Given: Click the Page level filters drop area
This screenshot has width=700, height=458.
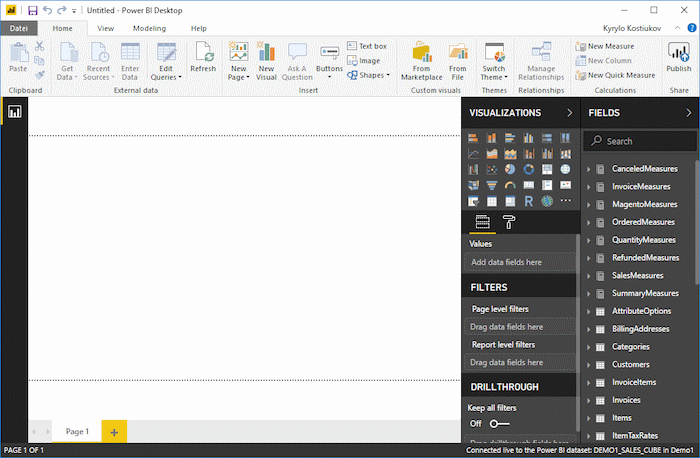Looking at the screenshot, I should pos(520,327).
